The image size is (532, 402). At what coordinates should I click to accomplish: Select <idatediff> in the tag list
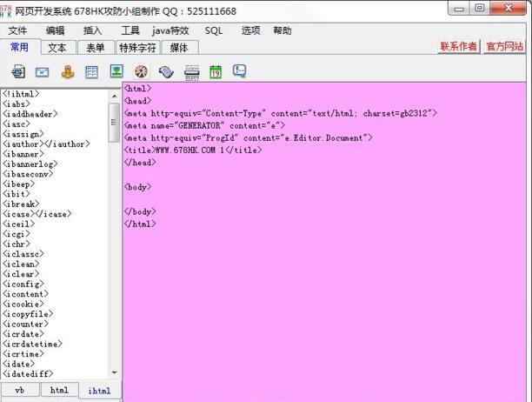click(28, 374)
